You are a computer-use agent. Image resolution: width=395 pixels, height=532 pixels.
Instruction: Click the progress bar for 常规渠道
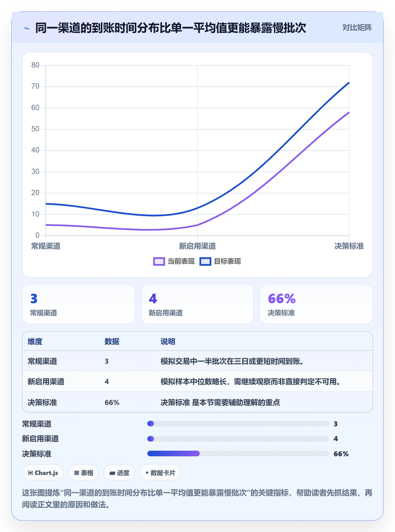click(238, 424)
